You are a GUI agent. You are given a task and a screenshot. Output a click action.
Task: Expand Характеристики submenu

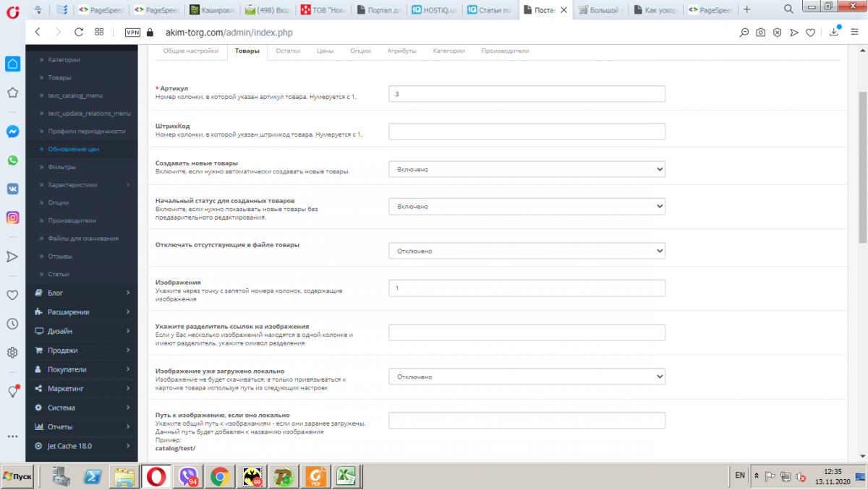(82, 185)
